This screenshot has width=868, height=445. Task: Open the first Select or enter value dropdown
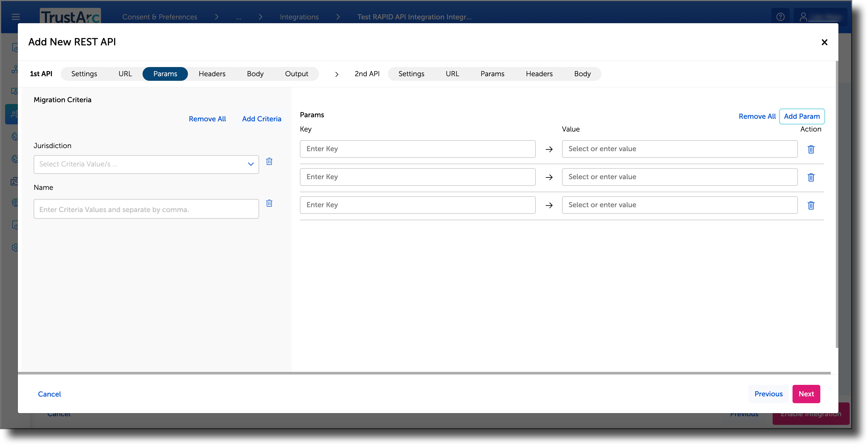click(x=680, y=149)
